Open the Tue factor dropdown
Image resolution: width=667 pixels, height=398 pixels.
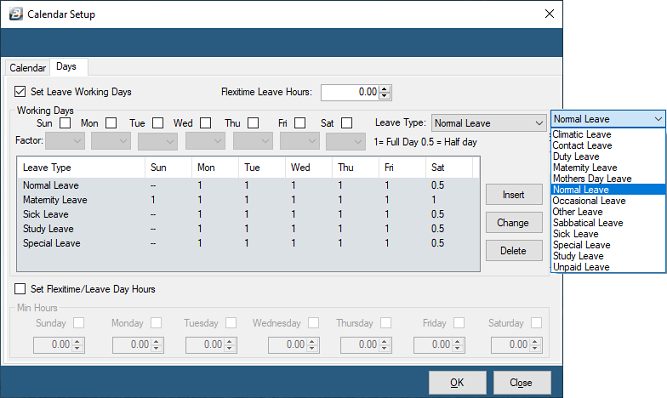pos(157,141)
